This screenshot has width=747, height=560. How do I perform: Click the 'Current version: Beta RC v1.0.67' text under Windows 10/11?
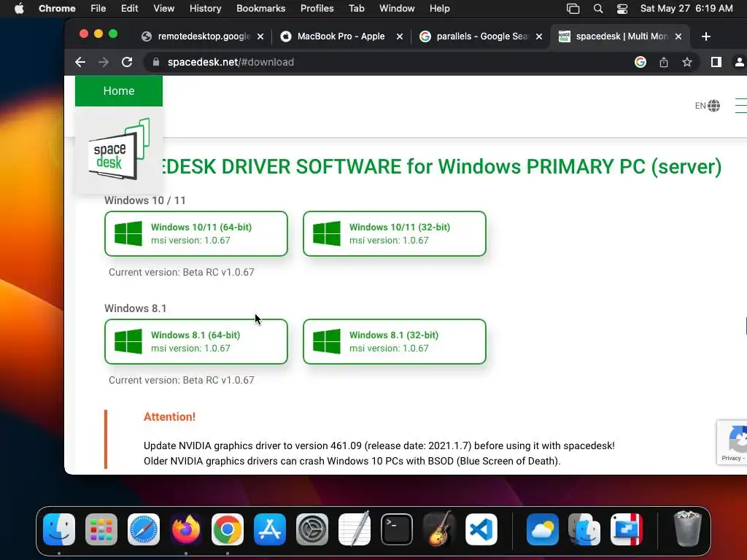click(x=182, y=273)
